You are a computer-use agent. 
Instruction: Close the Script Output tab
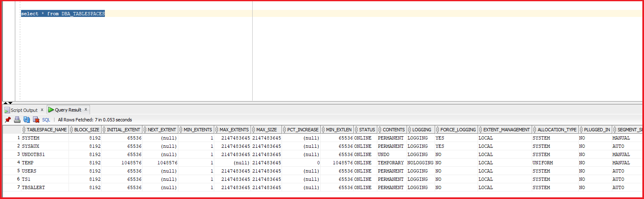pos(42,110)
